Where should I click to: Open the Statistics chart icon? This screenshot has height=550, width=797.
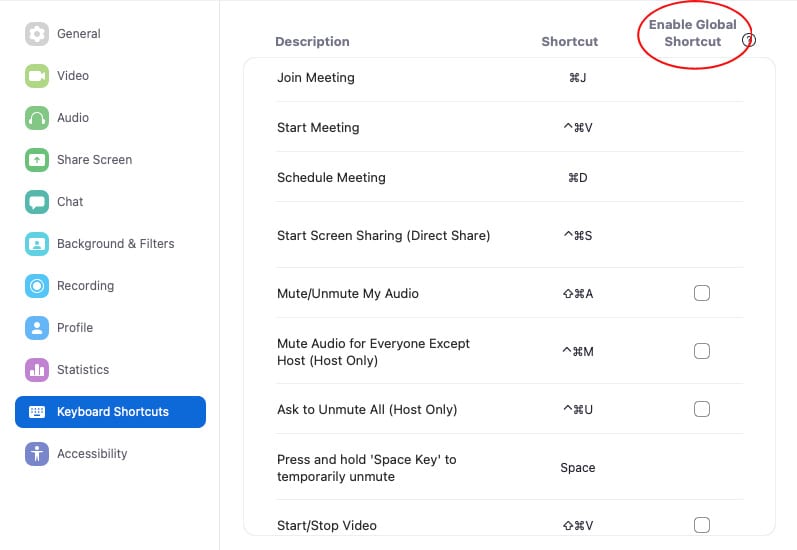click(x=37, y=370)
